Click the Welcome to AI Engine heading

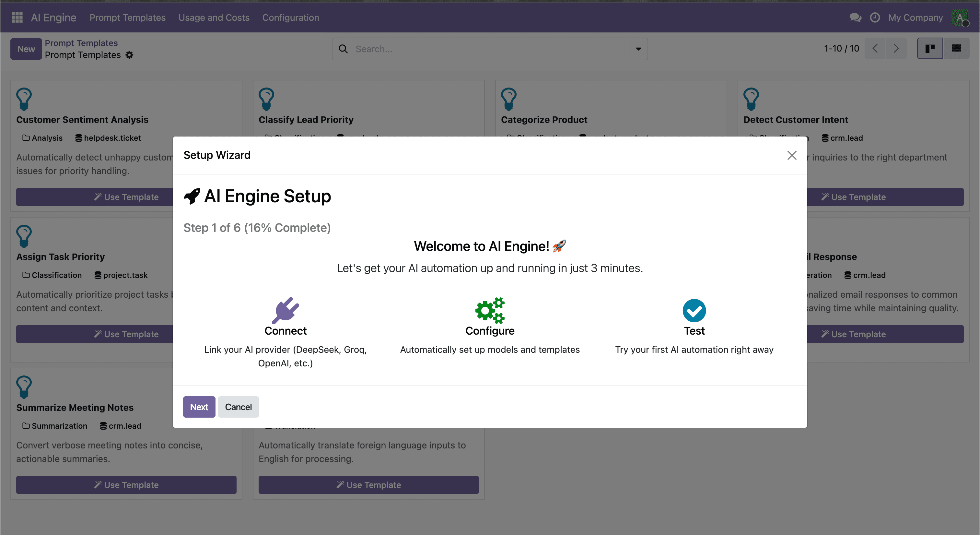(x=489, y=246)
